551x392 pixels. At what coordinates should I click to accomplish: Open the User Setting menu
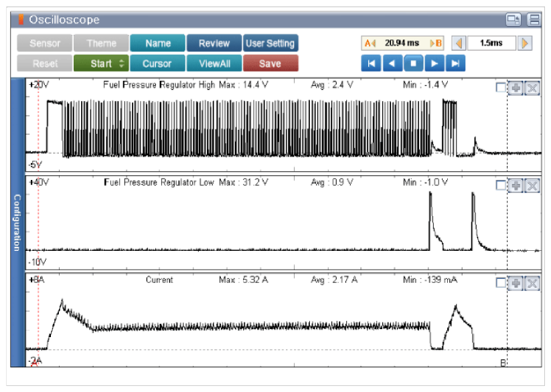[270, 43]
